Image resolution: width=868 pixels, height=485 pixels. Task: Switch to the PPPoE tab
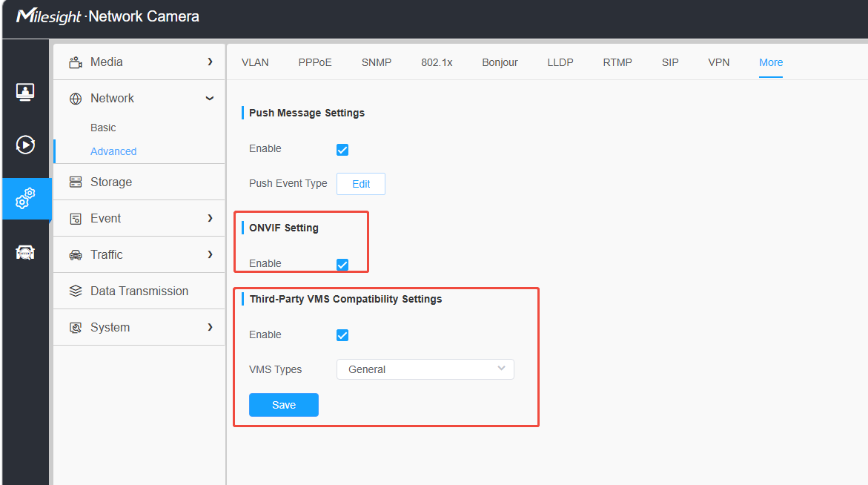pyautogui.click(x=315, y=62)
